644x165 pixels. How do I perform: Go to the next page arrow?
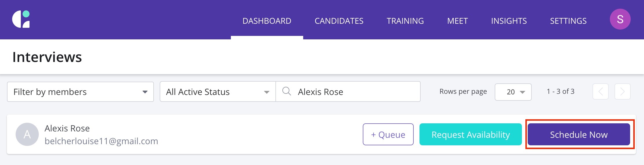(622, 91)
